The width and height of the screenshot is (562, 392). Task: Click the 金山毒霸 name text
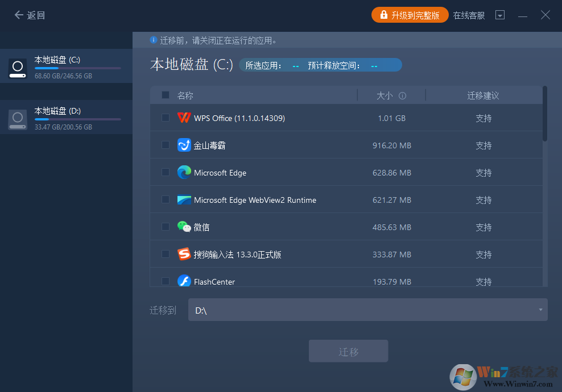[x=210, y=145]
